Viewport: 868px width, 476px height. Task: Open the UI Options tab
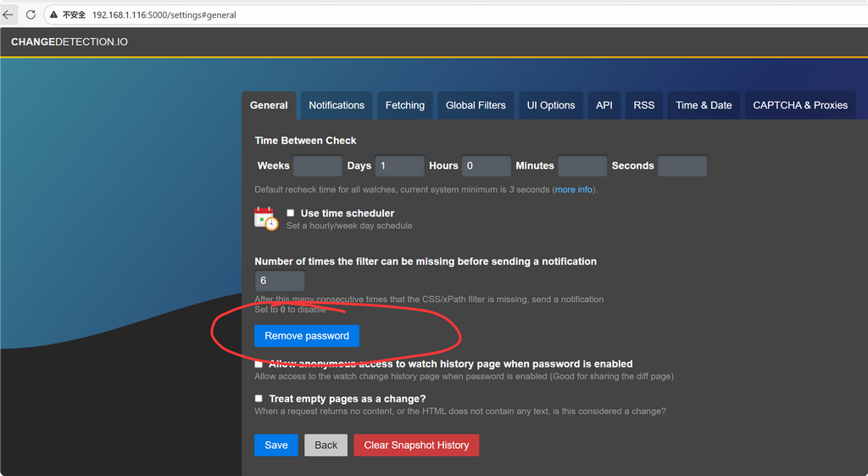[551, 105]
